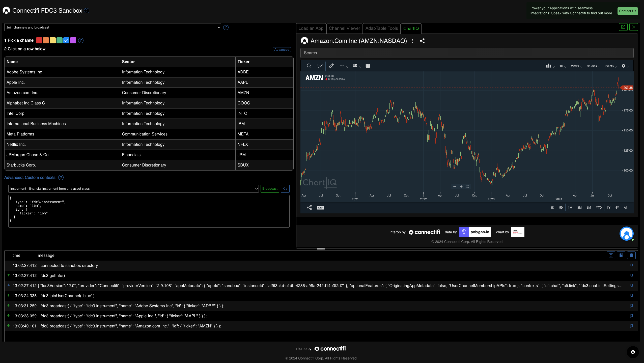
Task: Set chart range to YTD
Action: 599,208
